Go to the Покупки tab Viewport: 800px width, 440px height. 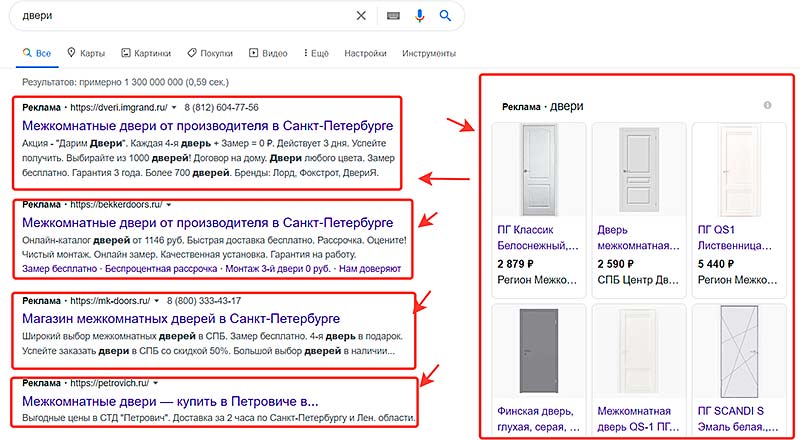209,53
